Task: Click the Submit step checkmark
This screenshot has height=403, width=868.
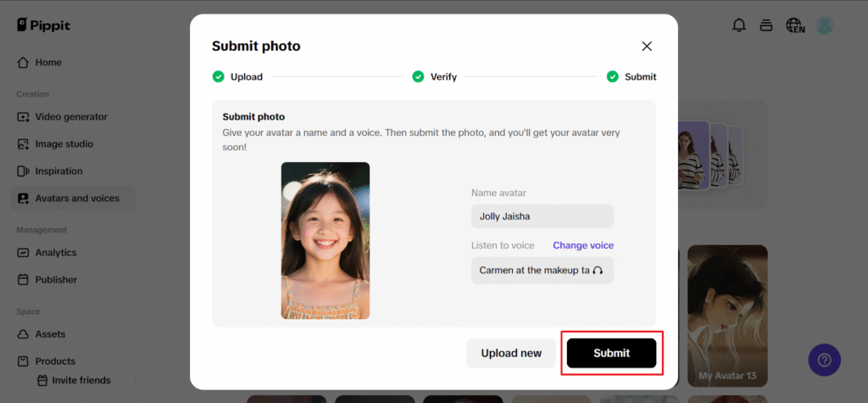Action: [x=612, y=77]
